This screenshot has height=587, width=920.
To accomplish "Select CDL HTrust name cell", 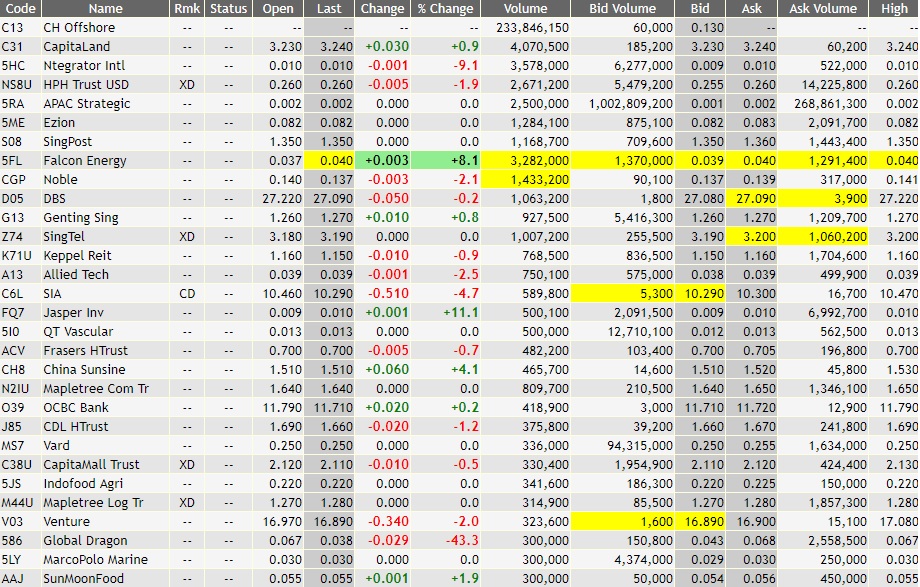I will (x=76, y=427).
